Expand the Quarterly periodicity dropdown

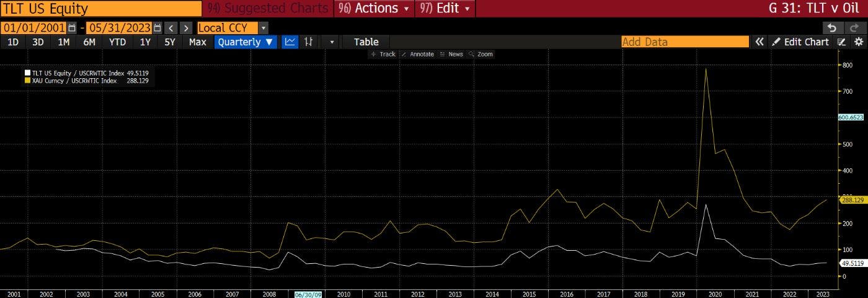pyautogui.click(x=246, y=42)
